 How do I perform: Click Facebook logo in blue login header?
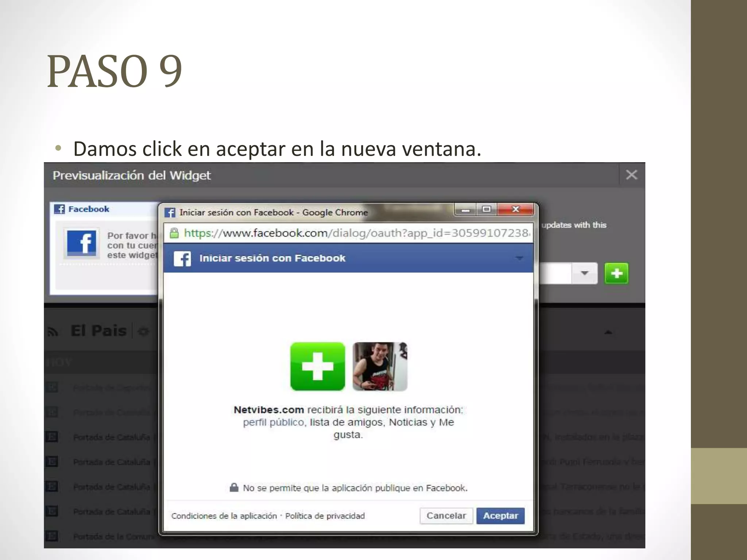[182, 258]
